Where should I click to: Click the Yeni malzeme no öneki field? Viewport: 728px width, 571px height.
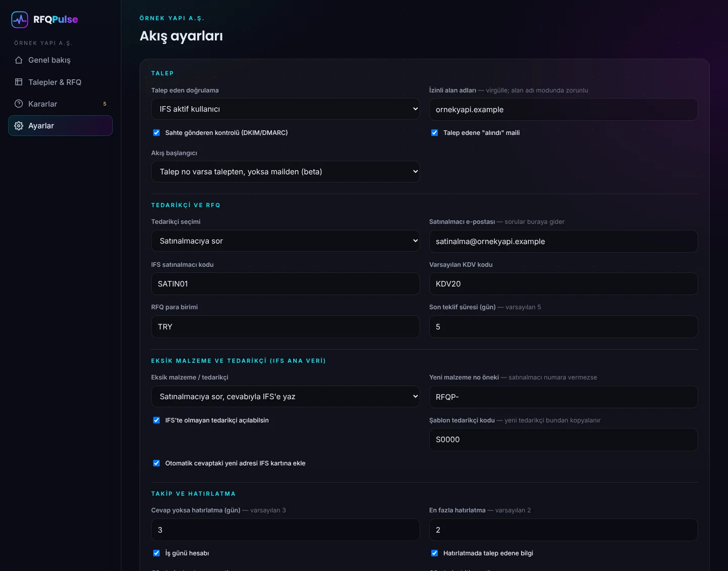(564, 397)
